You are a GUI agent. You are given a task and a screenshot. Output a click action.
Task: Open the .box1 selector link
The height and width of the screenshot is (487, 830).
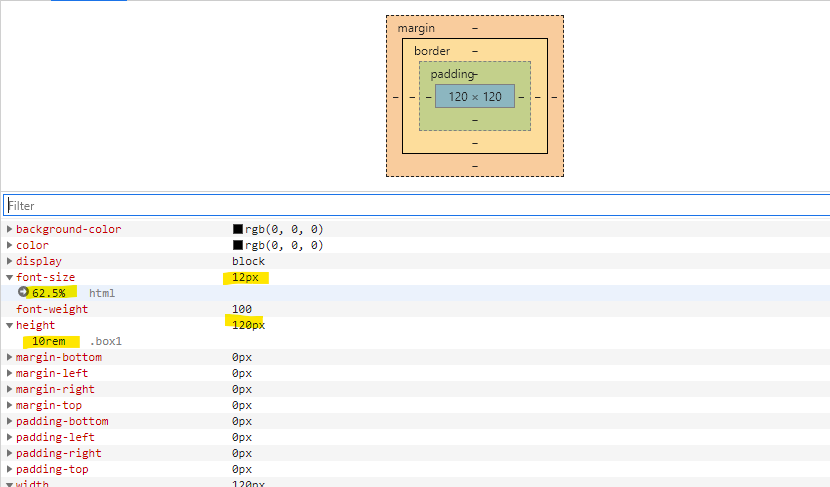click(106, 341)
